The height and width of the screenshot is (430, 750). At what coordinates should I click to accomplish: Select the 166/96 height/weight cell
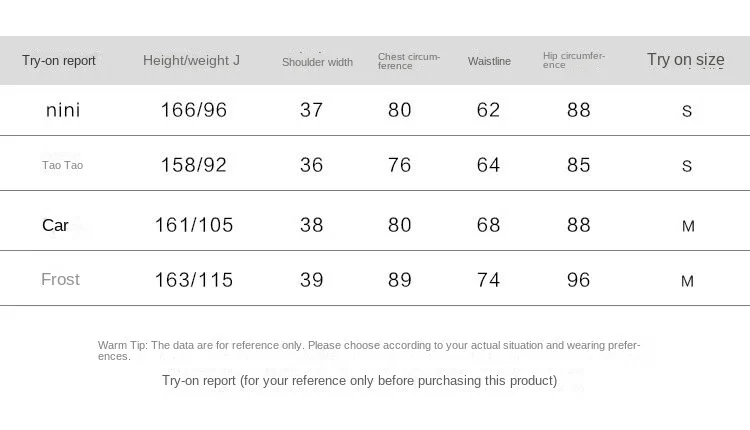(x=194, y=110)
